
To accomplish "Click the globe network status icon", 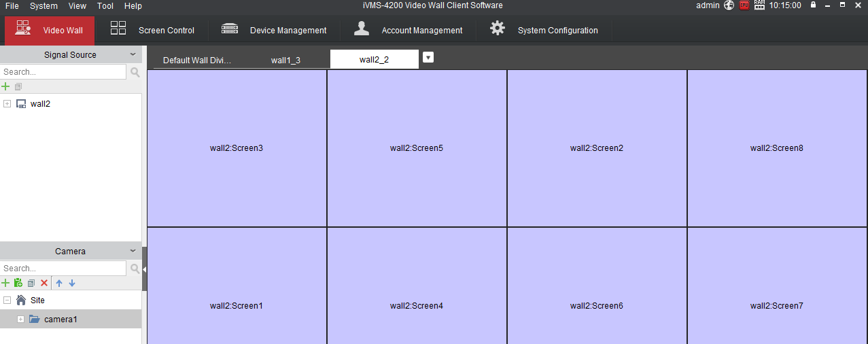I will [729, 5].
